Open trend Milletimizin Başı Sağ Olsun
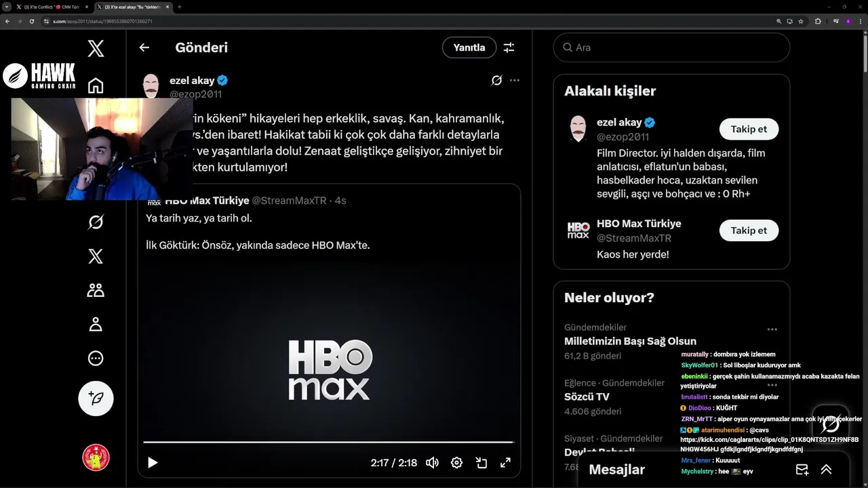This screenshot has height=488, width=868. pos(630,341)
